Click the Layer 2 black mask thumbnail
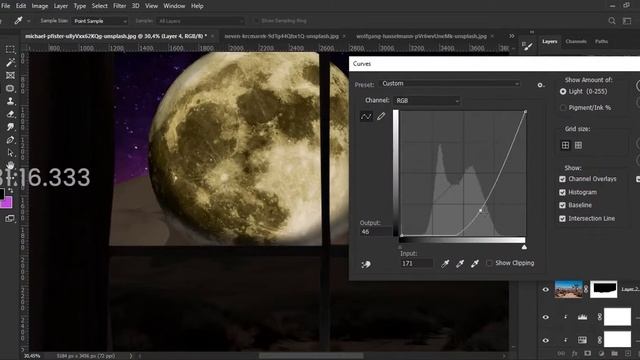This screenshot has height=360, width=640. 603,289
